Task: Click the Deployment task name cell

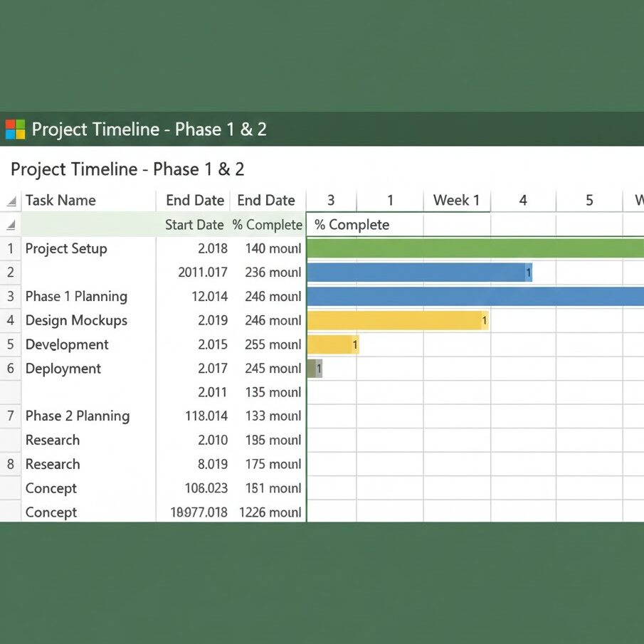Action: (x=63, y=369)
